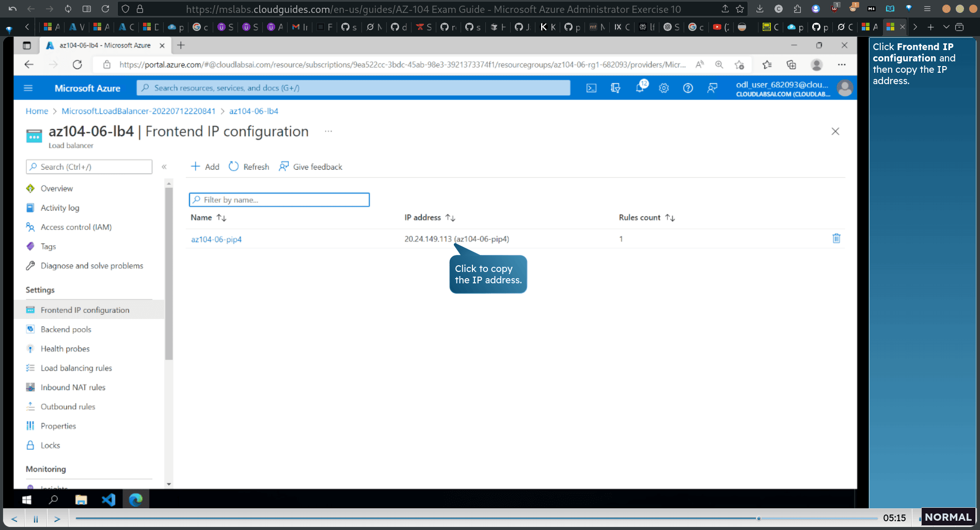Delete the az104-06-pip4 frontend row

click(836, 238)
